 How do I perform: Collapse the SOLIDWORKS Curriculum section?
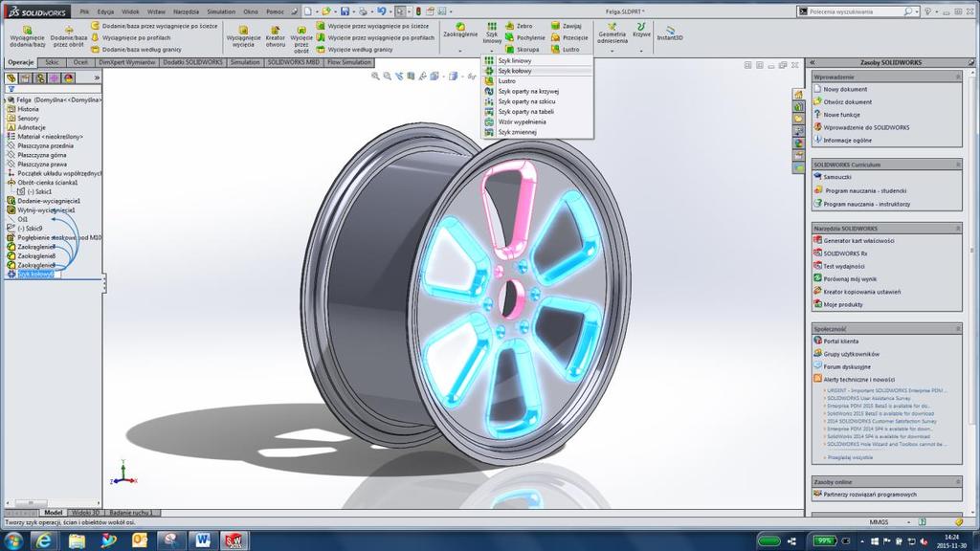click(x=958, y=165)
